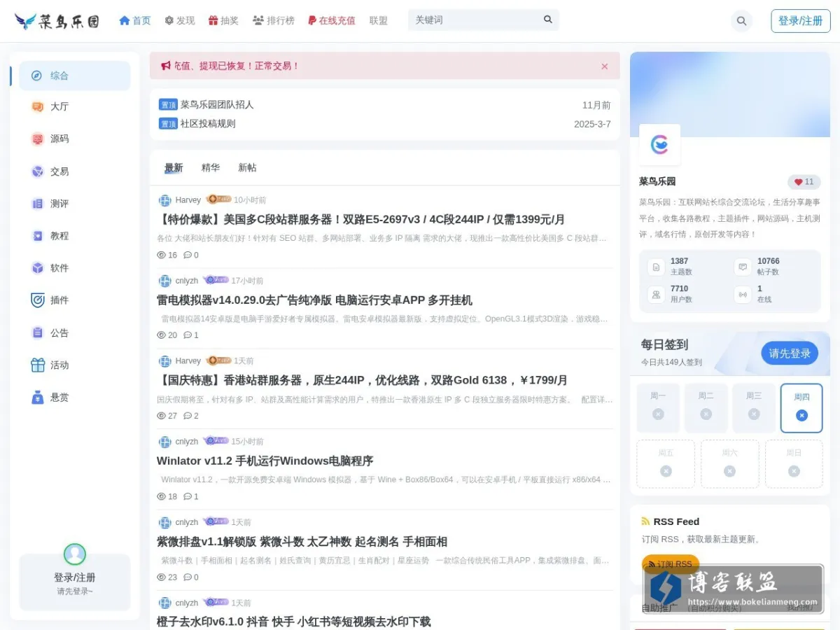Click the magnifier inside the search box
840x630 pixels.
[x=548, y=20]
